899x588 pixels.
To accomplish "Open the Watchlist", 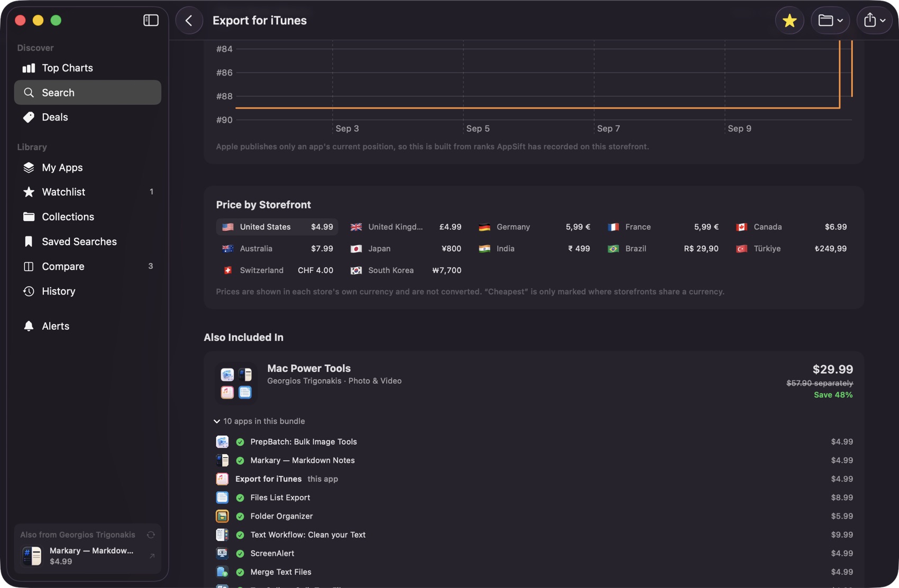I will pyautogui.click(x=88, y=192).
